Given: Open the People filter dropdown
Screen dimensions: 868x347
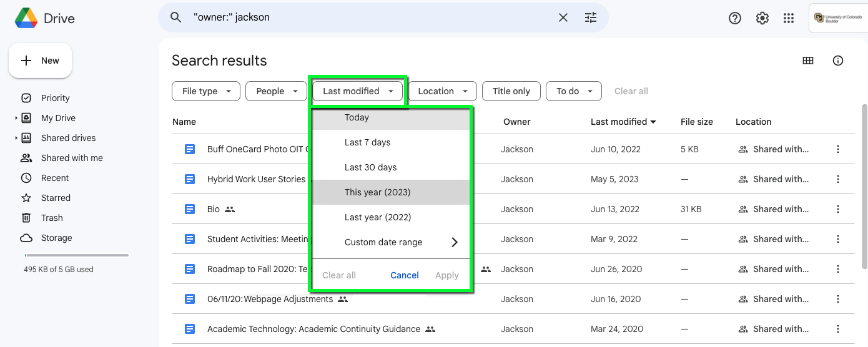Looking at the screenshot, I should tap(276, 91).
